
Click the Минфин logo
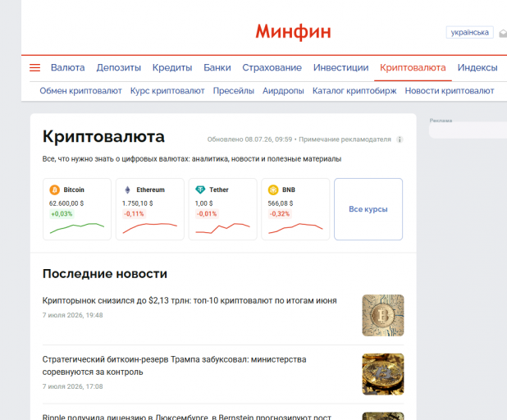293,32
